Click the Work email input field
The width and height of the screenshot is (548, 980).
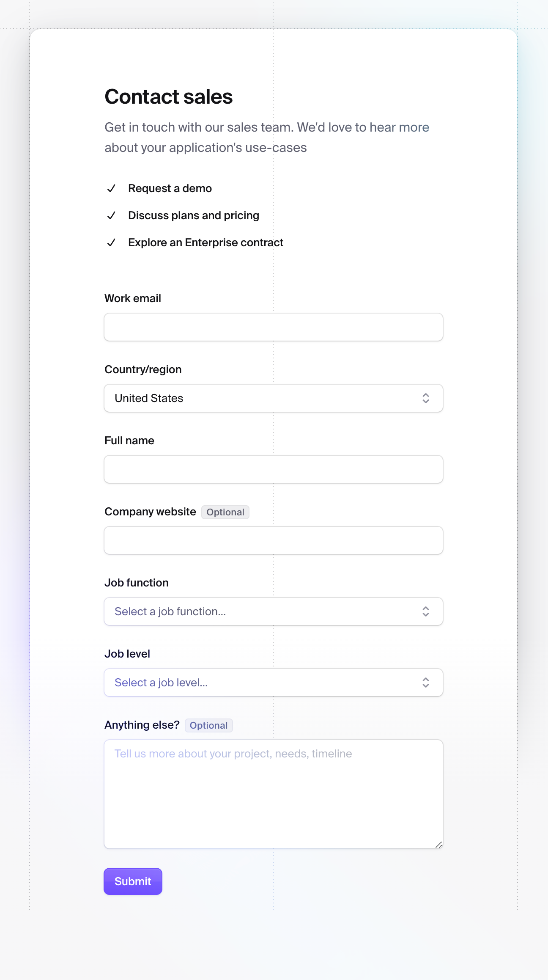point(274,327)
